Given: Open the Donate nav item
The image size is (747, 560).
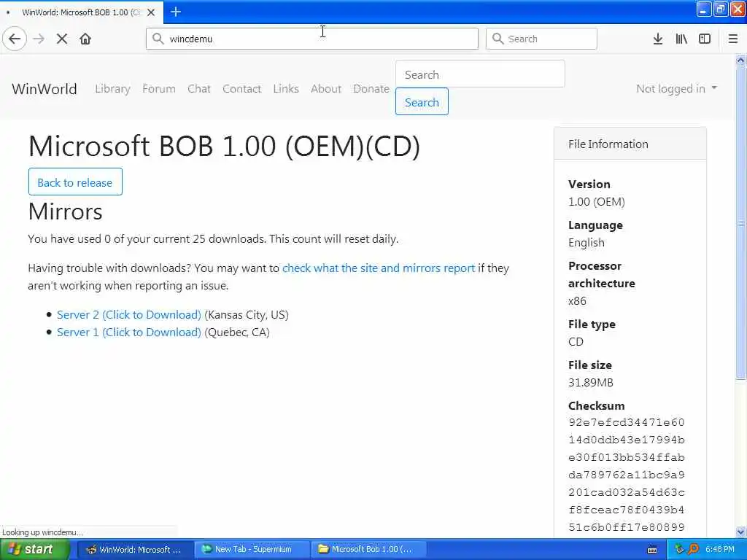Looking at the screenshot, I should (x=371, y=89).
